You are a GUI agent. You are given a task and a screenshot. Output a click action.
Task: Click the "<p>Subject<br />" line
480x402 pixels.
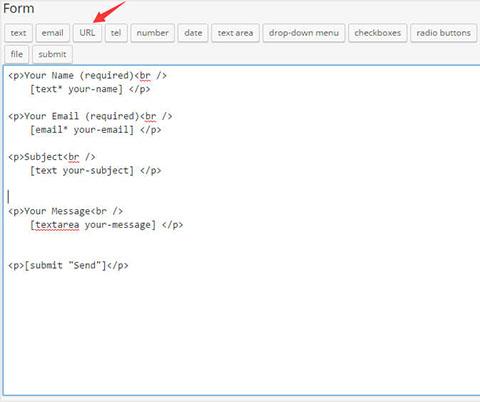tap(52, 157)
